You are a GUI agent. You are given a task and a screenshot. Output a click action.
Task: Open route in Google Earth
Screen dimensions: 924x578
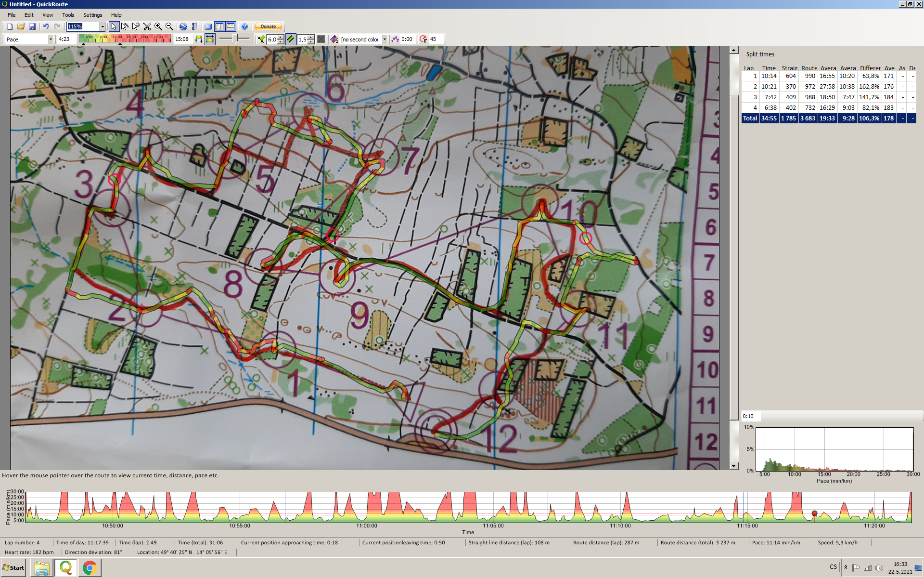tap(183, 26)
